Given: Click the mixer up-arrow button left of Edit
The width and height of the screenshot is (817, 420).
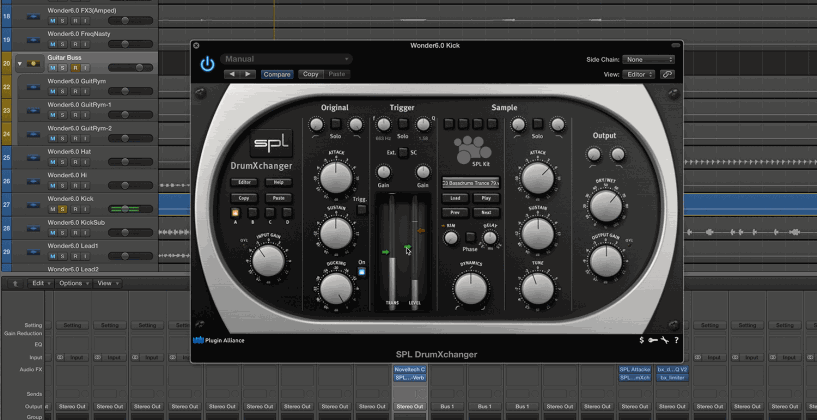Looking at the screenshot, I should coord(15,283).
